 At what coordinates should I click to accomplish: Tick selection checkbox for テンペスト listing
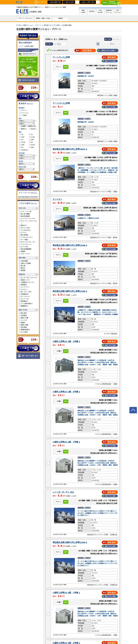(48, 219)
